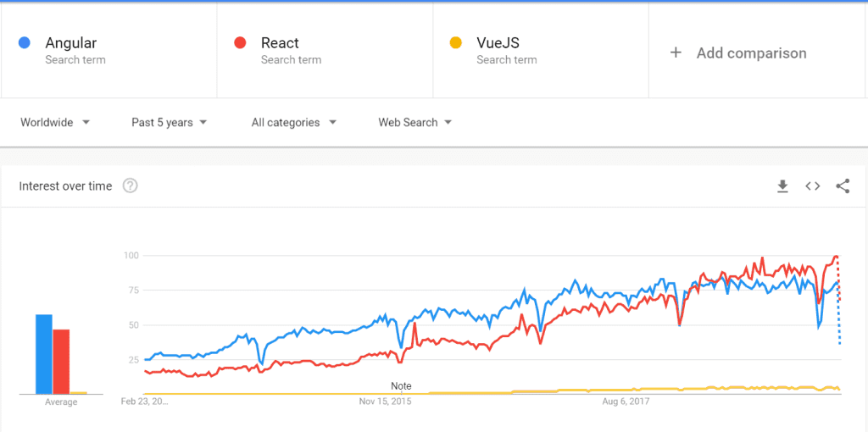Screen dimensions: 868x432
Task: Click the red React average bar
Action: pyautogui.click(x=61, y=362)
